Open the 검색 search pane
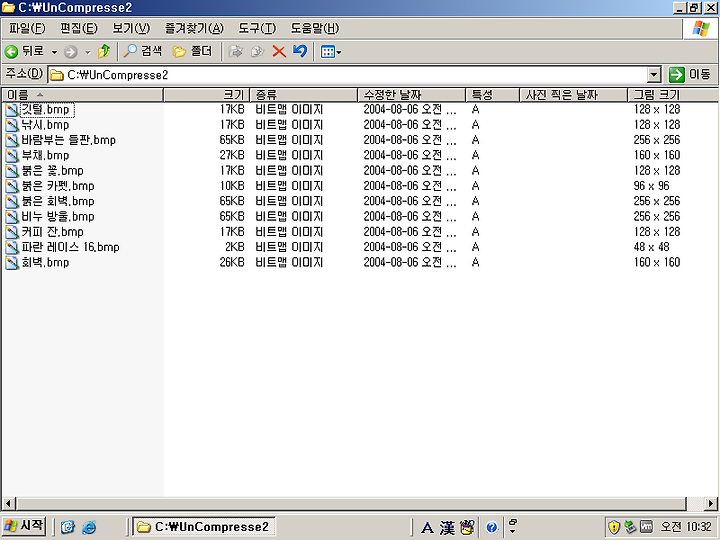 coord(143,51)
